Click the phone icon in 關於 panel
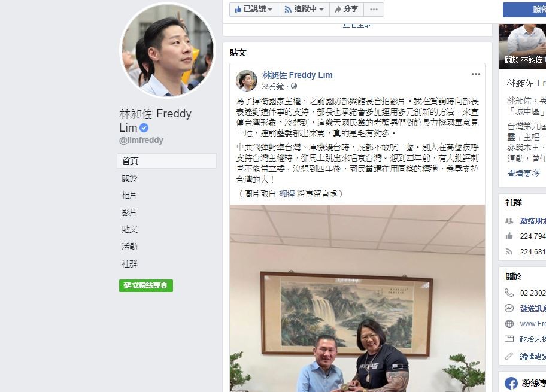The width and height of the screenshot is (546, 392). click(509, 293)
